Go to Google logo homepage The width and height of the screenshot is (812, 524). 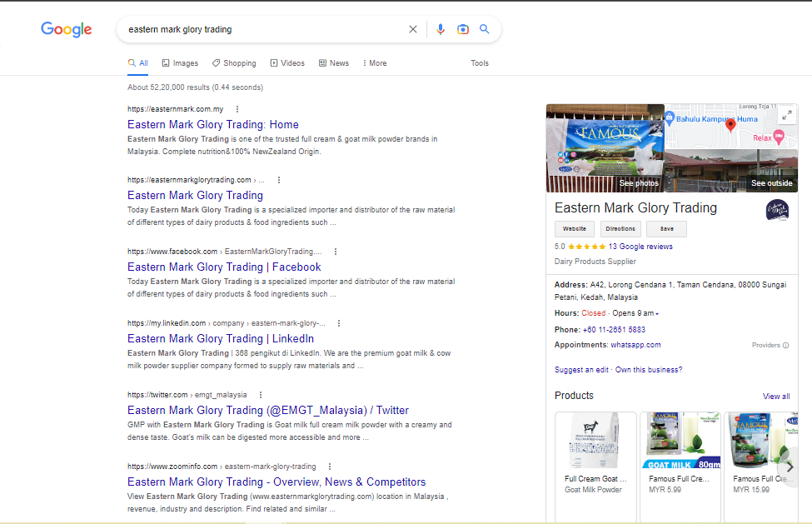[x=67, y=30]
